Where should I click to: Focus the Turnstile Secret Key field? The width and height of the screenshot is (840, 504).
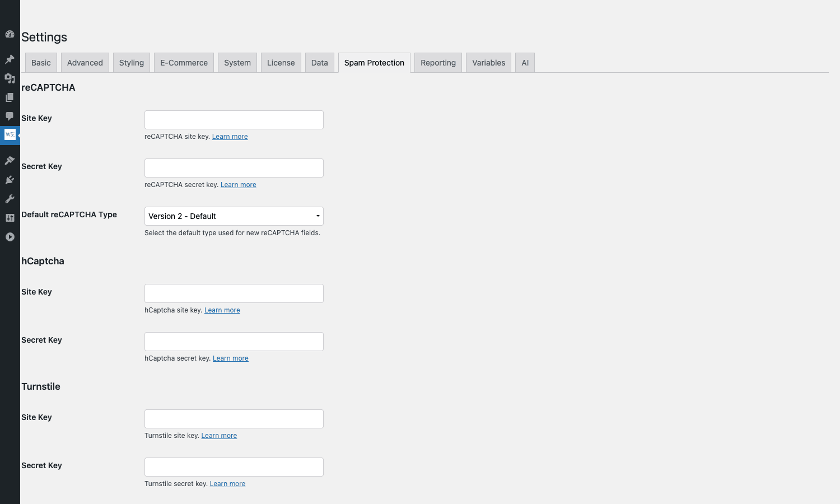(x=234, y=467)
